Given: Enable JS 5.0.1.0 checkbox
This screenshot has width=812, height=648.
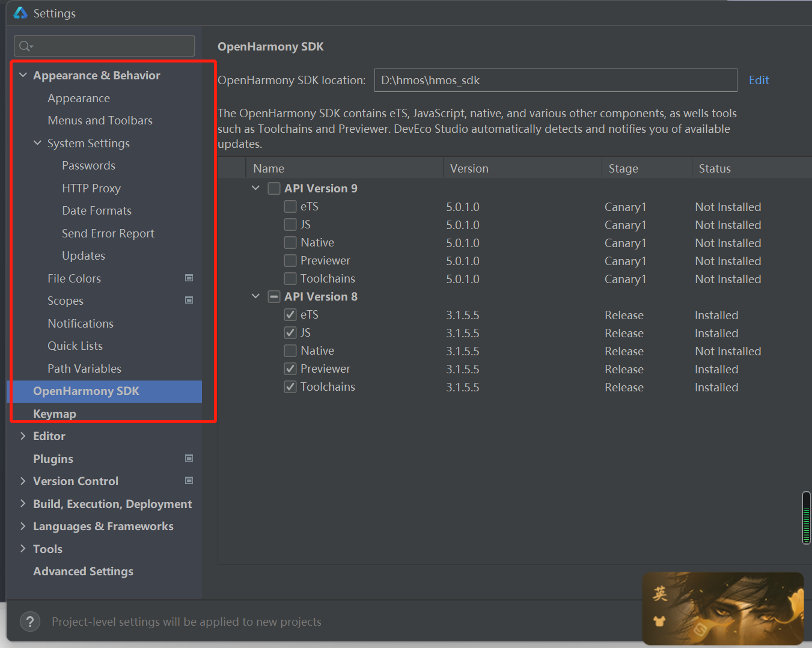Looking at the screenshot, I should (290, 224).
